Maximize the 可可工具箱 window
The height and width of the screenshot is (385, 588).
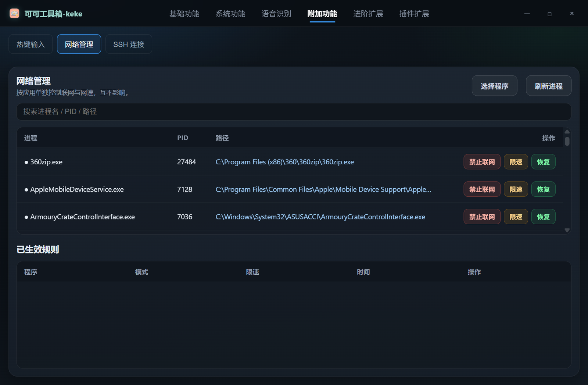(x=549, y=14)
